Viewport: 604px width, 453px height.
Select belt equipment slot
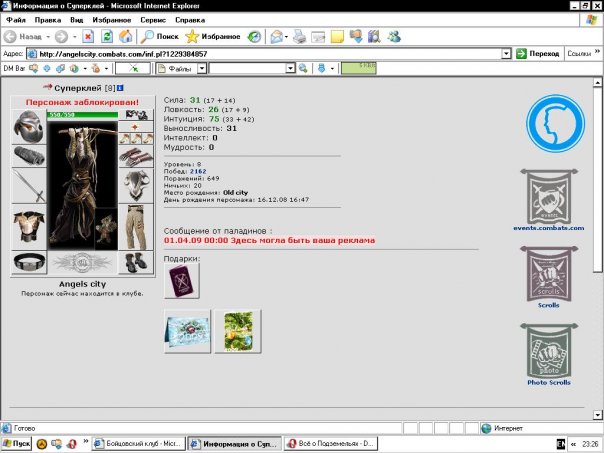coord(29,262)
